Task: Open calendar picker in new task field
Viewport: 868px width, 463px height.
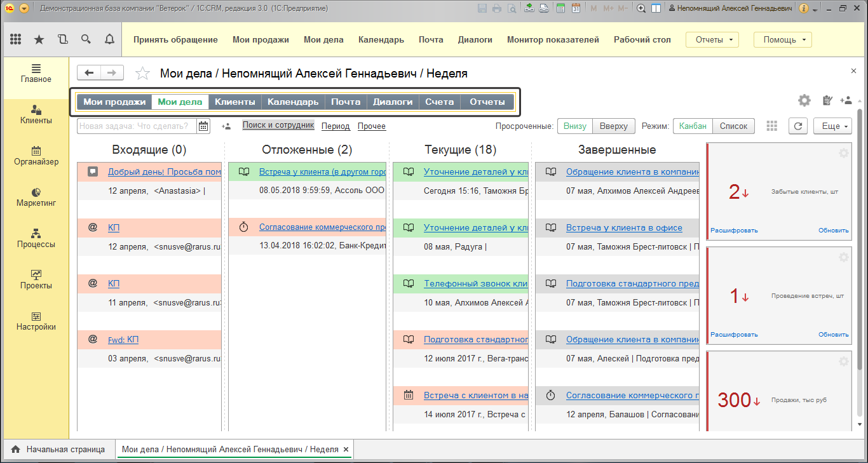Action: click(x=203, y=126)
